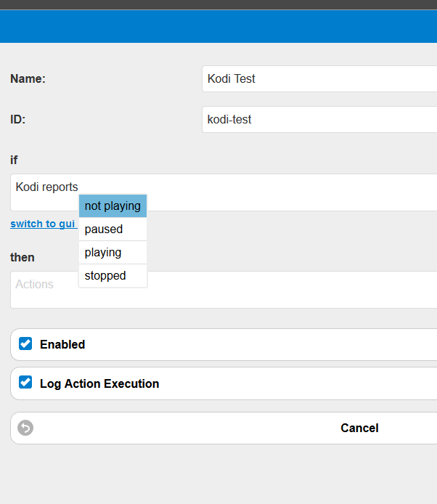Click the "then" section label
Screen dimensions: 437x504
[23, 258]
